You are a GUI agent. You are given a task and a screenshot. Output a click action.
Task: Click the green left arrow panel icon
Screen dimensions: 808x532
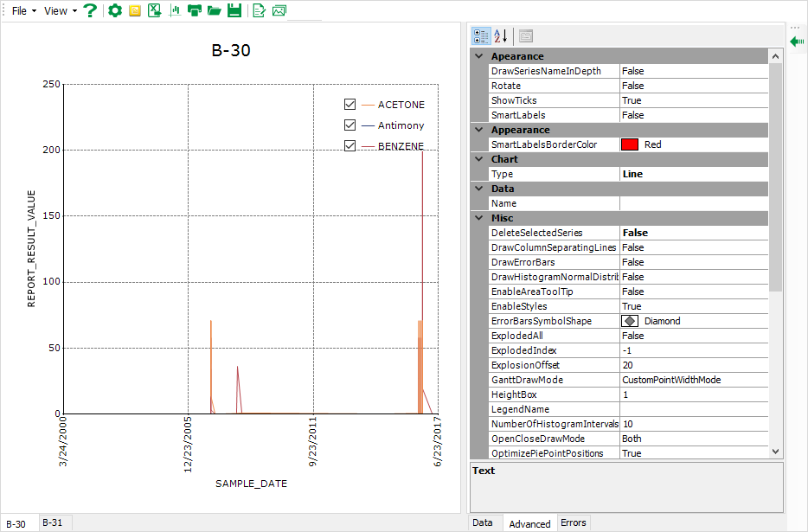797,41
